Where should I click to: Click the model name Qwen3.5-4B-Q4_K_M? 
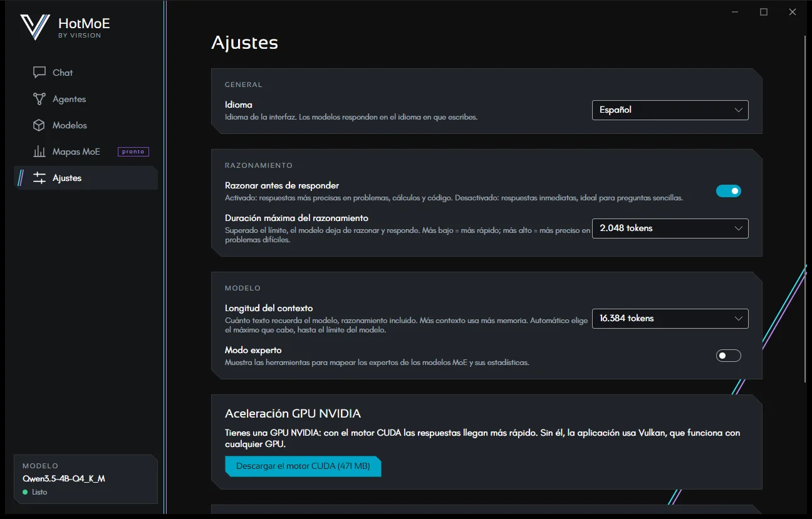(64, 479)
